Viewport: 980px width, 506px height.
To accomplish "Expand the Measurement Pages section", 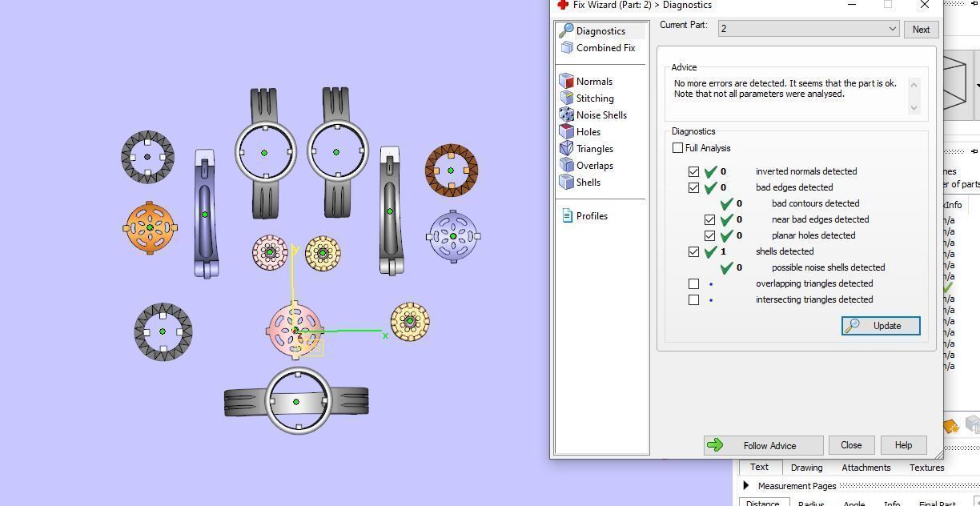I will [746, 486].
